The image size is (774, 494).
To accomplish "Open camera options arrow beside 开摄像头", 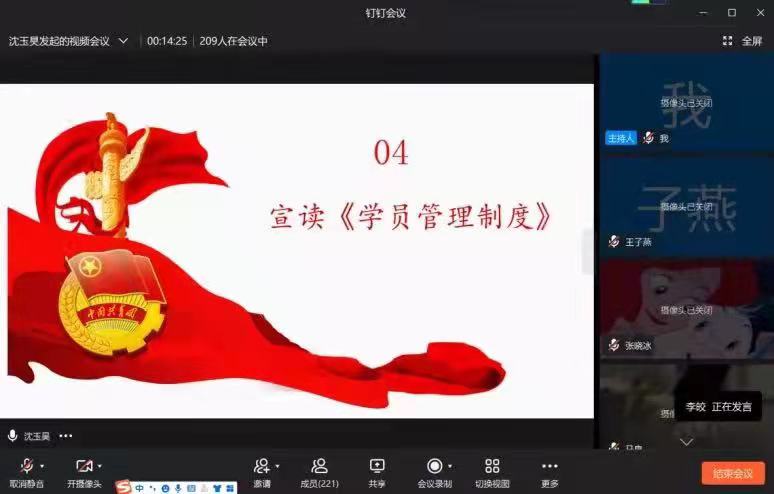I will pyautogui.click(x=100, y=466).
